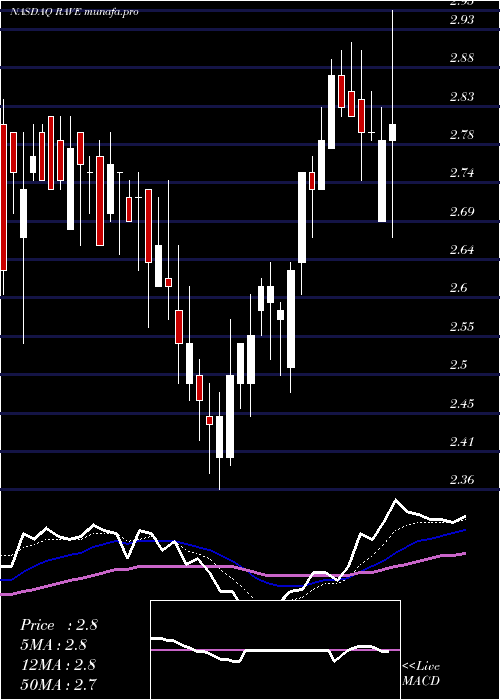
Task: Click the Price : 2.8 readout
Action: pyautogui.click(x=59, y=625)
